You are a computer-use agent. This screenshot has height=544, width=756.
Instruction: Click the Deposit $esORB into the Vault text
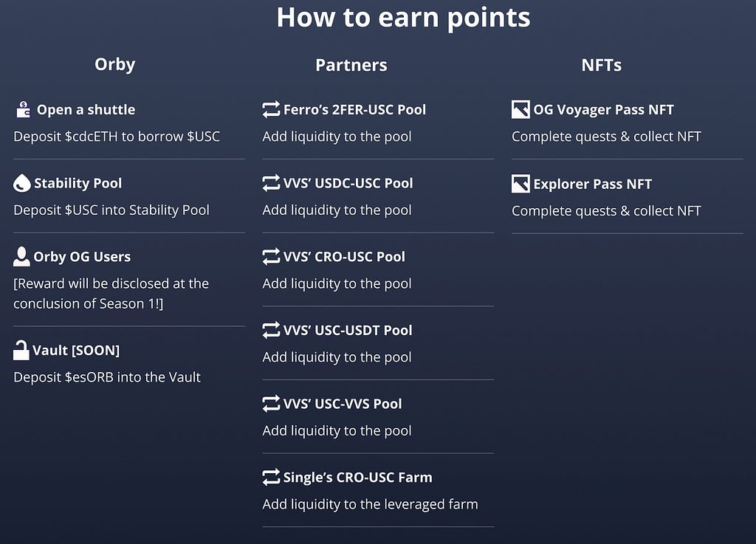tap(106, 376)
